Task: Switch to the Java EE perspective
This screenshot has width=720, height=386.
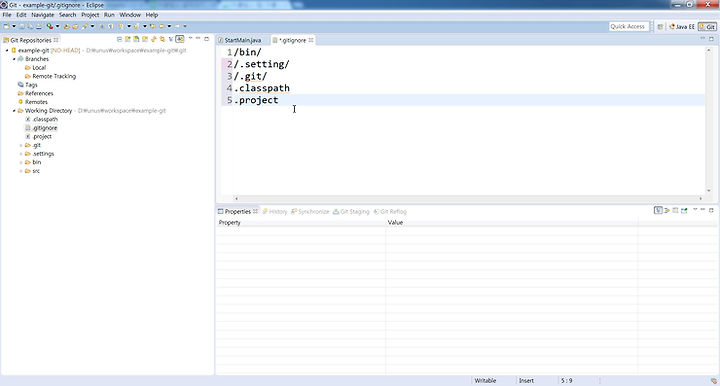Action: [682, 27]
